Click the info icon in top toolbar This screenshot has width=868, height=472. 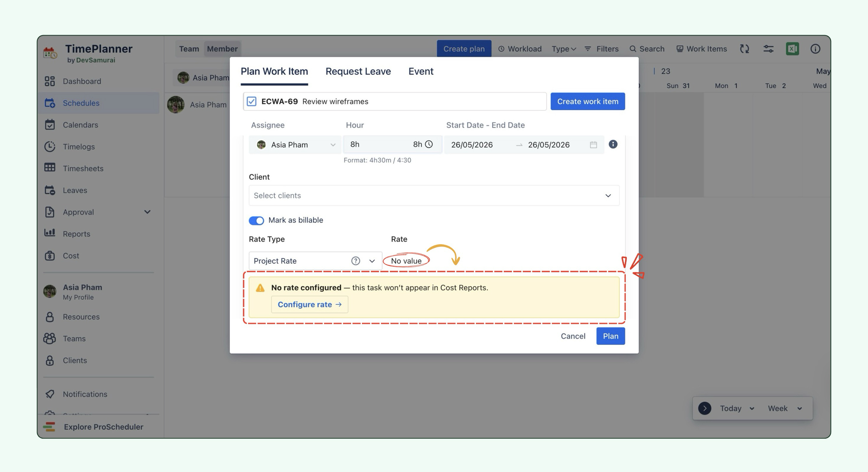click(815, 49)
